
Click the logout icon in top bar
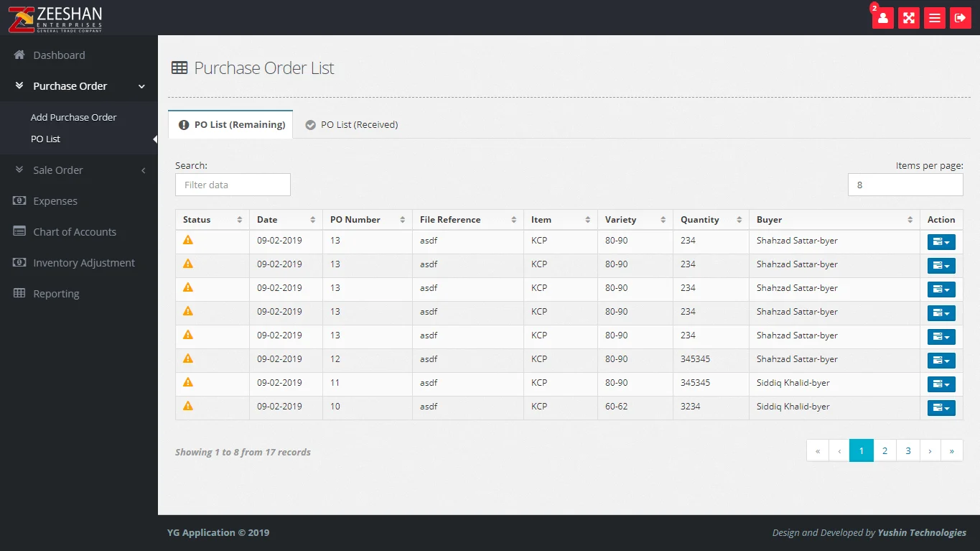point(960,18)
